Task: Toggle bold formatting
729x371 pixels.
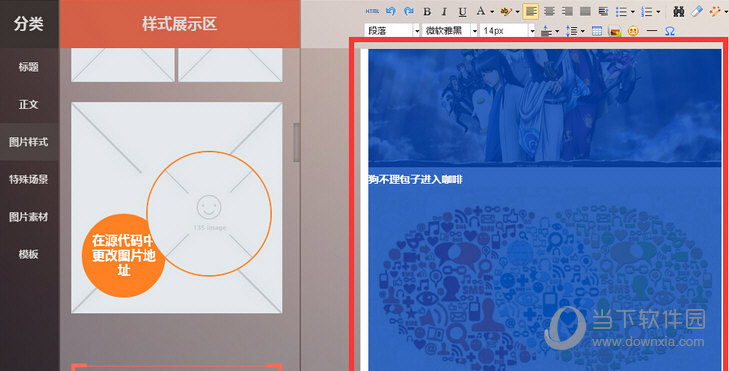Action: point(427,12)
